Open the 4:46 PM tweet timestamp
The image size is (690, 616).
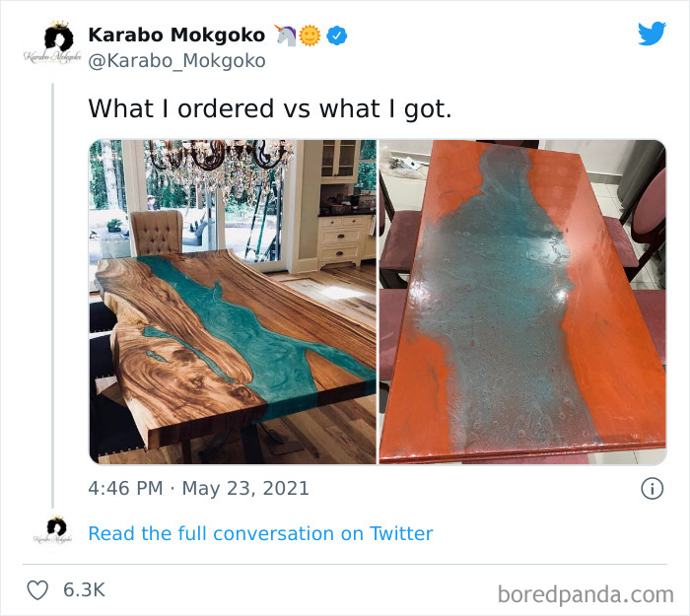tap(126, 488)
